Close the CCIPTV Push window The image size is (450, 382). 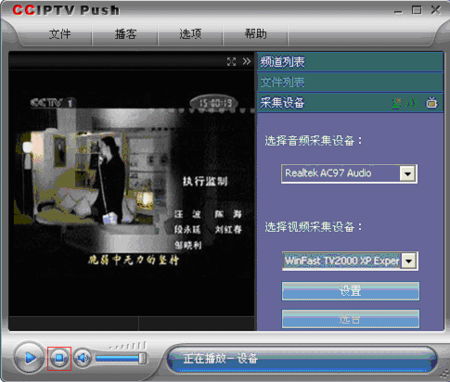[436, 10]
